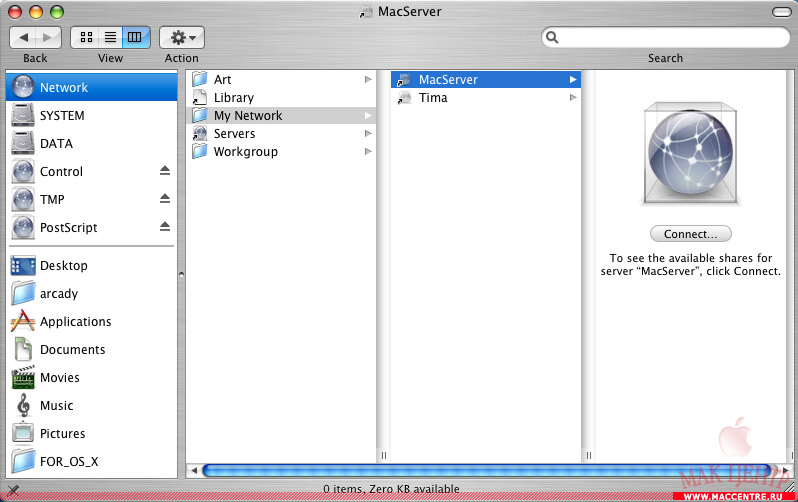Image resolution: width=798 pixels, height=502 pixels.
Task: Click the Search field
Action: pyautogui.click(x=666, y=37)
